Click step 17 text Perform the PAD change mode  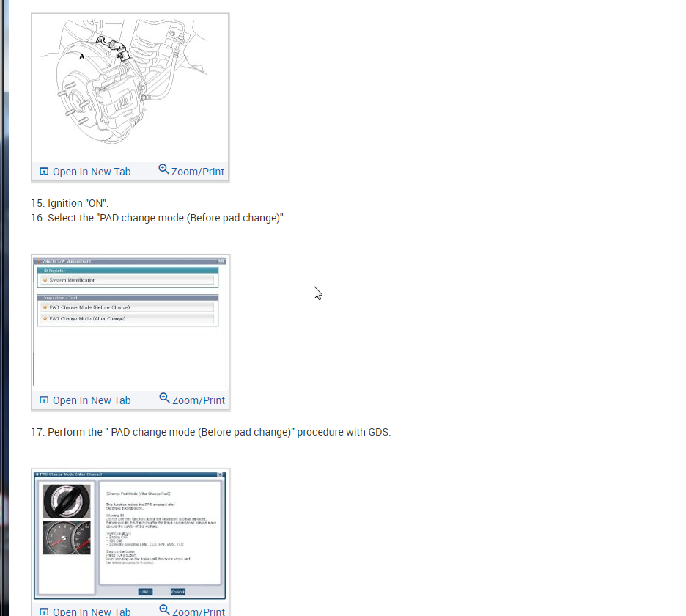click(x=211, y=432)
